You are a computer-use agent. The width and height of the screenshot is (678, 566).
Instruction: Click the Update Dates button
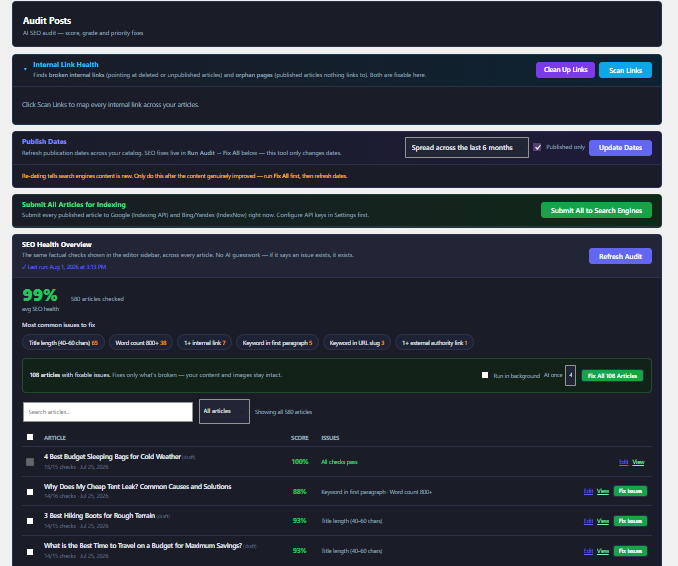point(620,147)
